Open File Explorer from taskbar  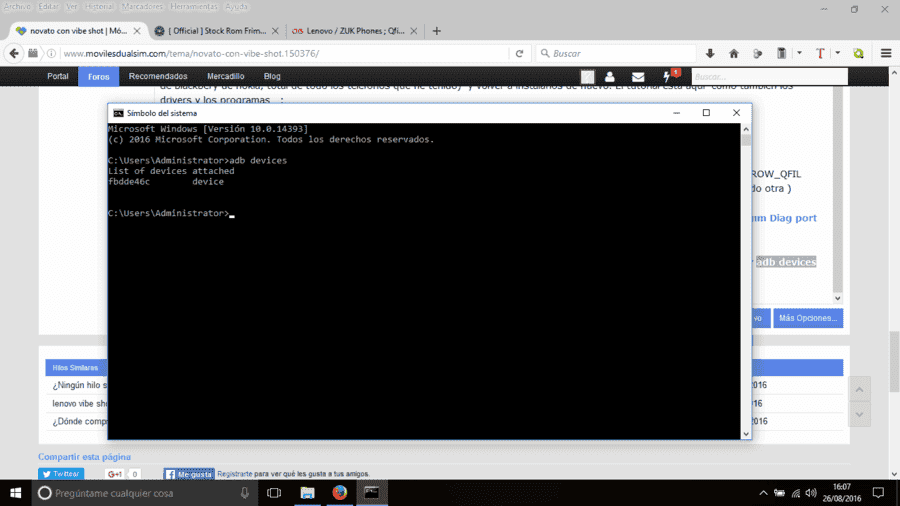tap(307, 493)
